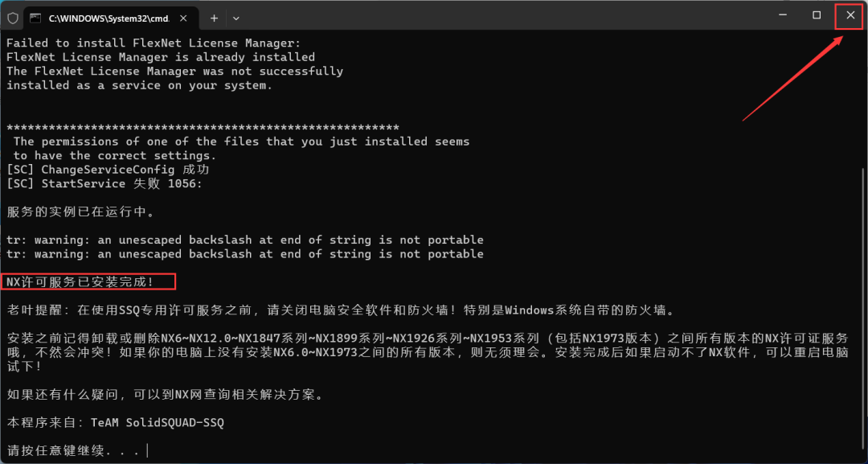Close the terminal window with the X button

850,15
